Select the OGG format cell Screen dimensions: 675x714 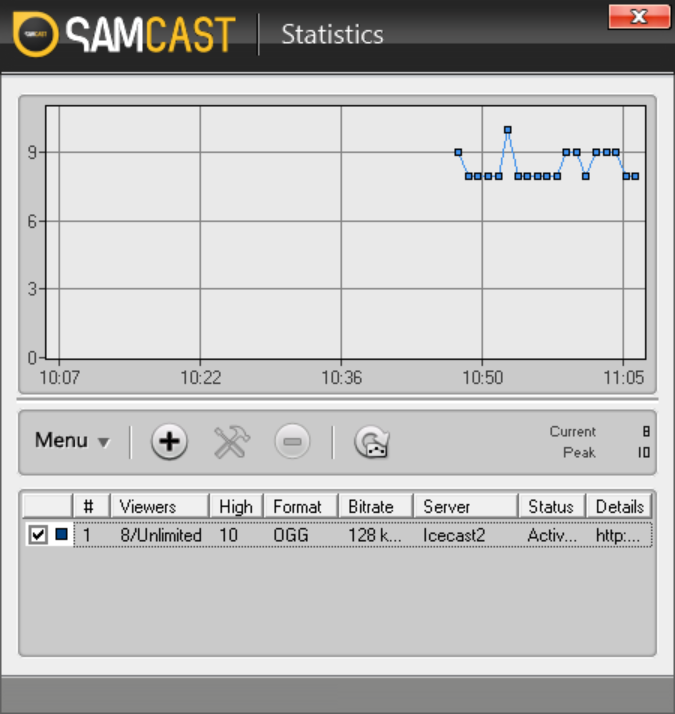point(291,535)
